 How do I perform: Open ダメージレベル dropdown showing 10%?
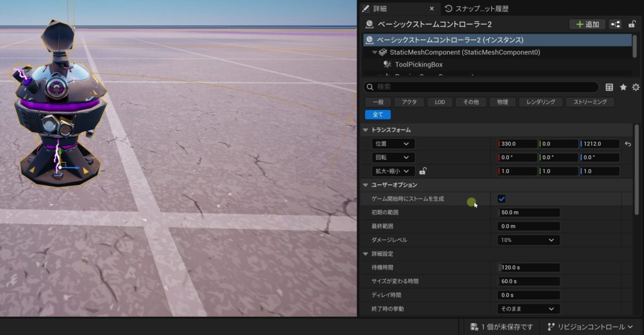tap(528, 240)
